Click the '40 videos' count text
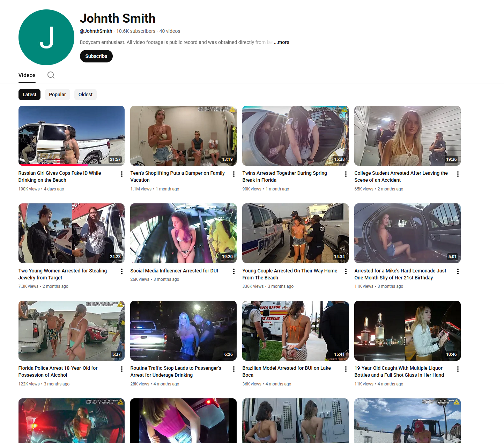The height and width of the screenshot is (443, 504). 170,31
